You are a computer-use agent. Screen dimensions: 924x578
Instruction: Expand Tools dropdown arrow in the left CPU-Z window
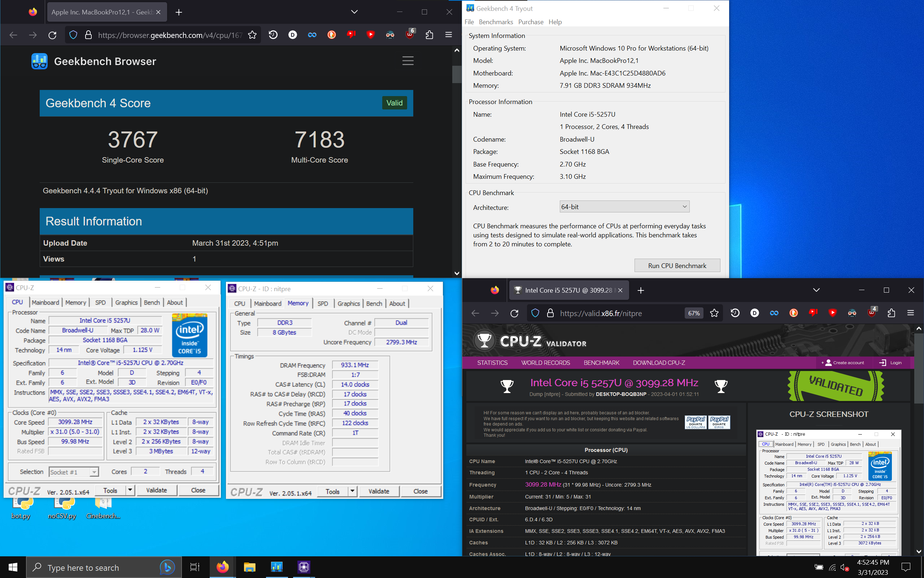[x=130, y=490]
